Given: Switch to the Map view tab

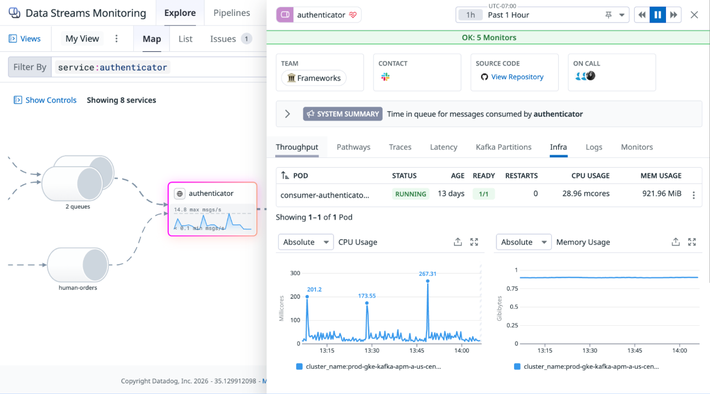Looking at the screenshot, I should pos(152,39).
